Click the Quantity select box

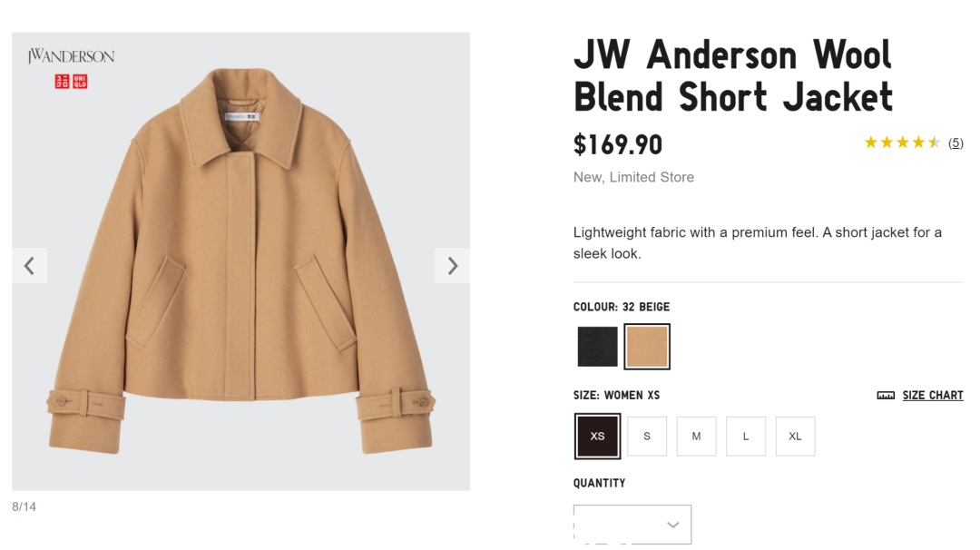[x=632, y=525]
